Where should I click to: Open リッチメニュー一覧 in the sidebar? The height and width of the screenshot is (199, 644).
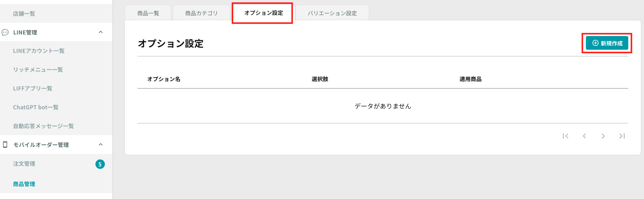(x=38, y=70)
